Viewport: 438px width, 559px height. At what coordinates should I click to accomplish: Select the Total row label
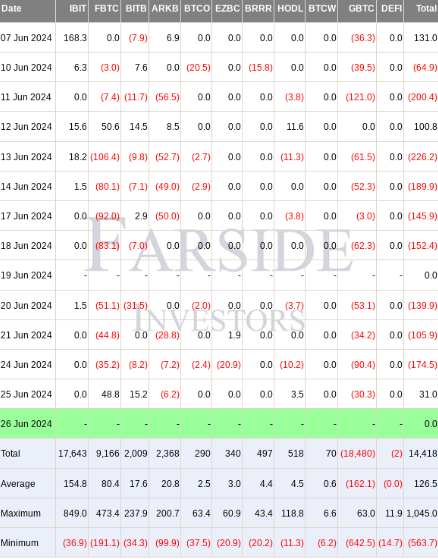11,453
